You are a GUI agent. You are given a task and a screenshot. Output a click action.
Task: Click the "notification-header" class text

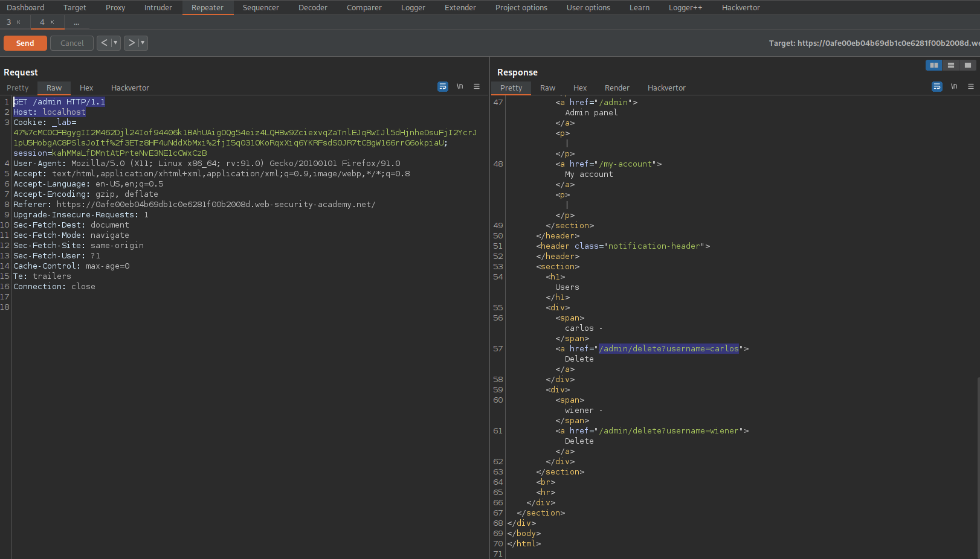pyautogui.click(x=654, y=246)
